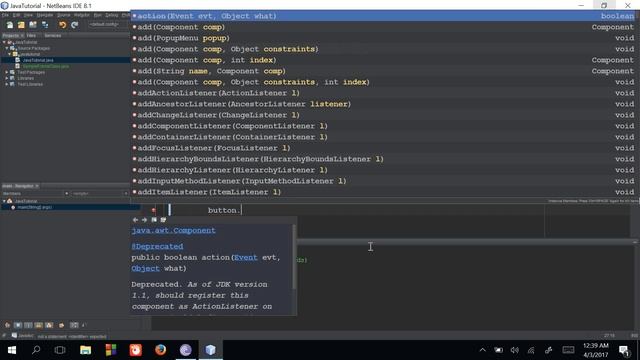
Task: Choose addComponentListener completion
Action: point(383,126)
